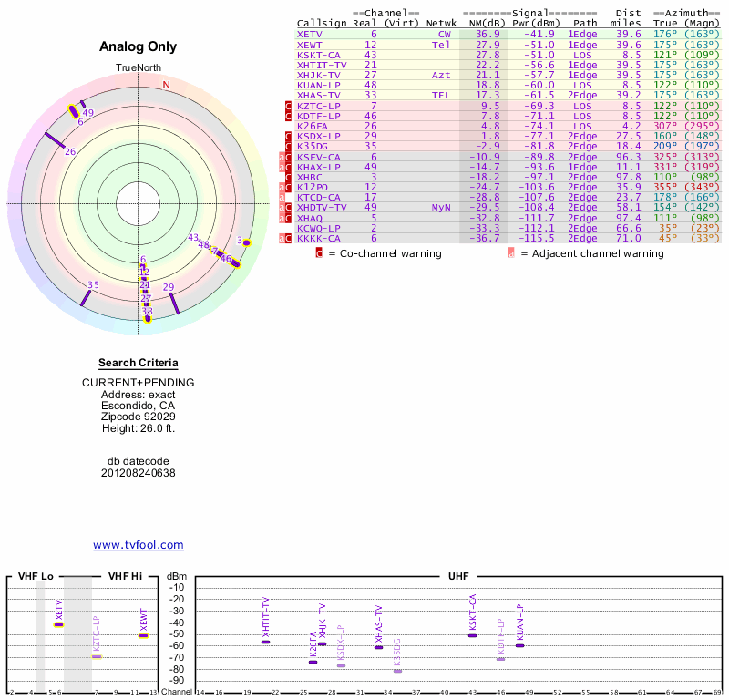
Task: Click the channel 35 marker on radar plot
Action: (87, 295)
